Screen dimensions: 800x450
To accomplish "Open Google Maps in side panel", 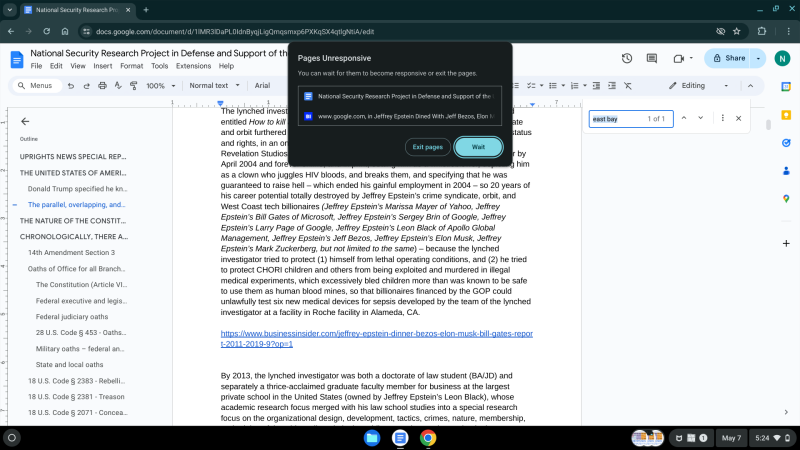I will pyautogui.click(x=786, y=199).
